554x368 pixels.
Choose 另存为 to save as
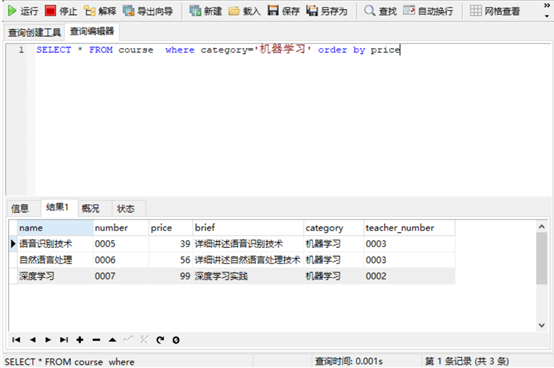[326, 11]
